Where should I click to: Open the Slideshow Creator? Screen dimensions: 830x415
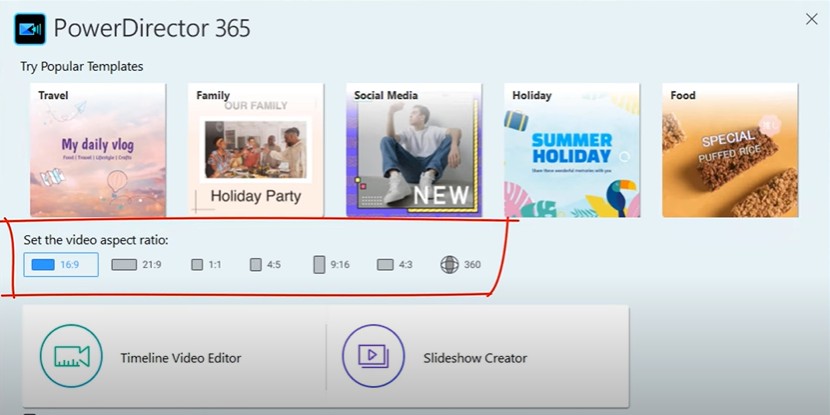pos(478,356)
